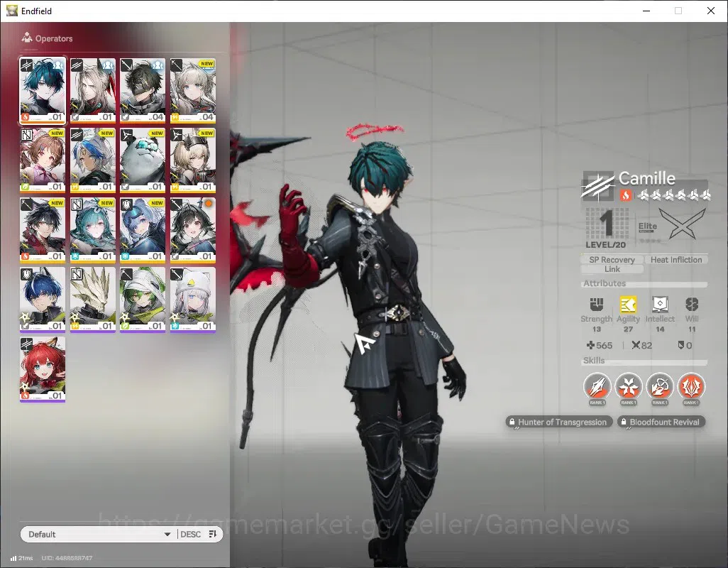Click the HP cross icon with 565
728x568 pixels.
(590, 345)
